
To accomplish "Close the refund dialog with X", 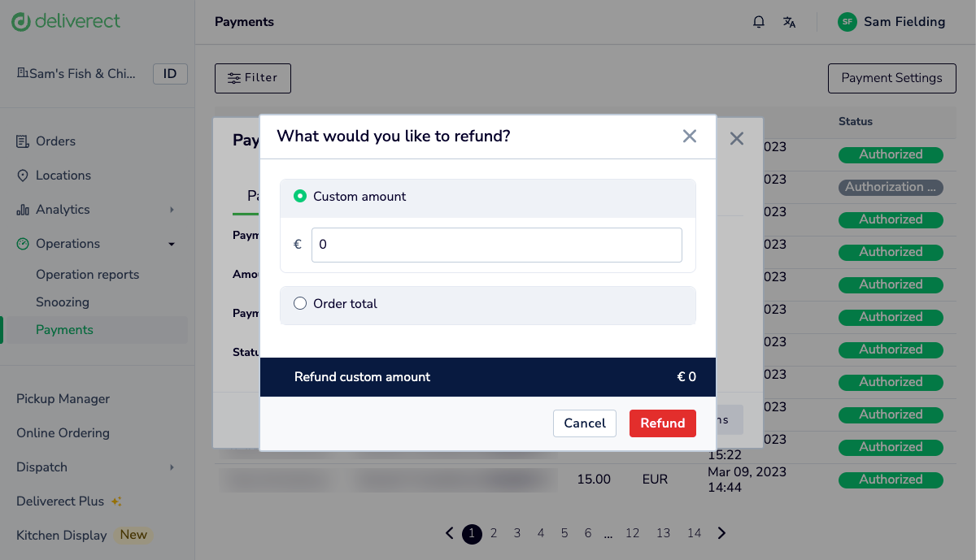I will (690, 137).
